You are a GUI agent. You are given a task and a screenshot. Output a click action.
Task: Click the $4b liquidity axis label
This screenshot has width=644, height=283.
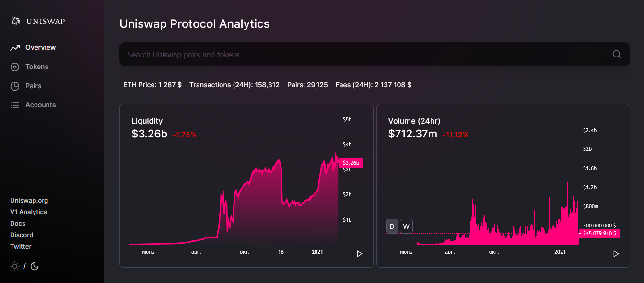coord(347,145)
